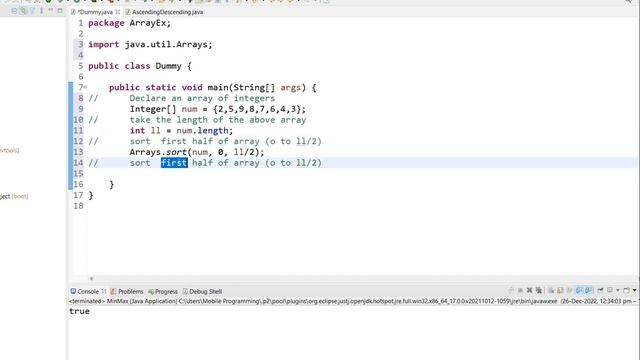Switch to the Dummy.java editor tab
This screenshot has width=640, height=360.
pos(95,12)
